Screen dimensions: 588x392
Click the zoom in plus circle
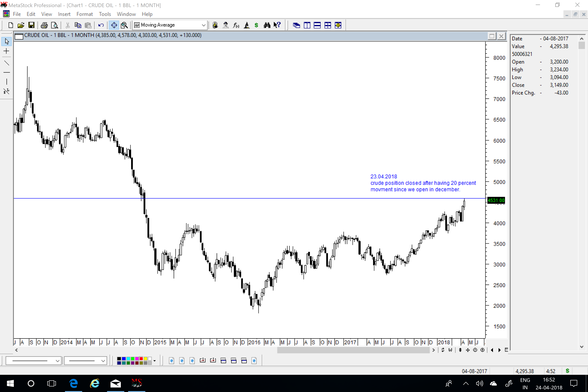point(482,350)
